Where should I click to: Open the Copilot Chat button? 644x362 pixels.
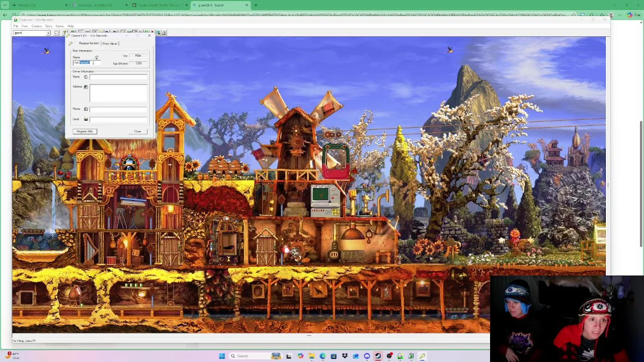[x=633, y=15]
